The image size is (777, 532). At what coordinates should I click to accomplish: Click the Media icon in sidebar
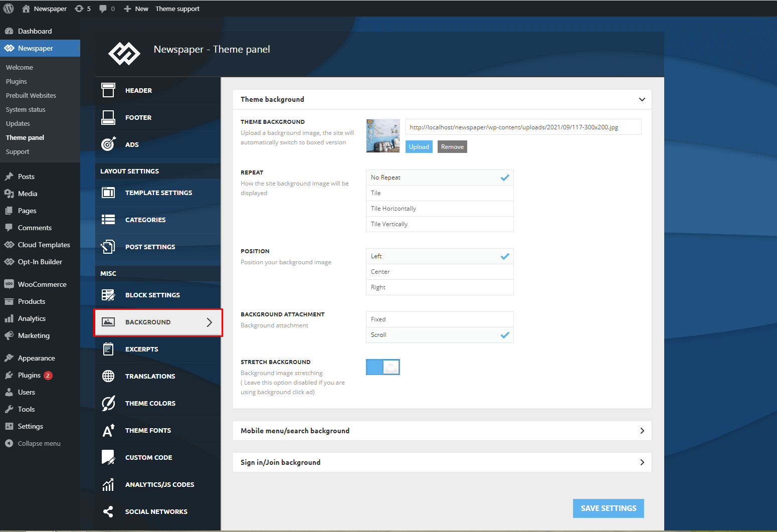click(9, 194)
